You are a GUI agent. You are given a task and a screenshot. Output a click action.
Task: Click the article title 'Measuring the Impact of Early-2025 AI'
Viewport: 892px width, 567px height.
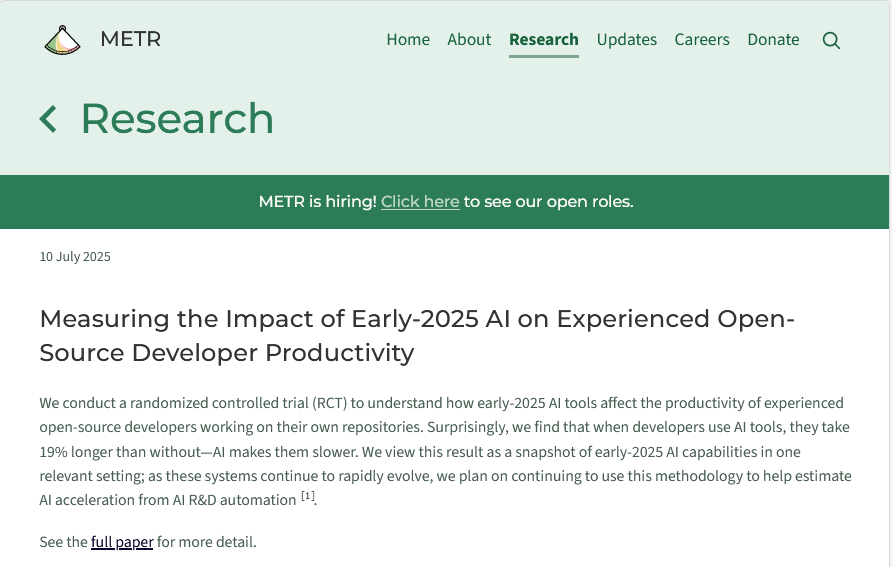point(417,336)
